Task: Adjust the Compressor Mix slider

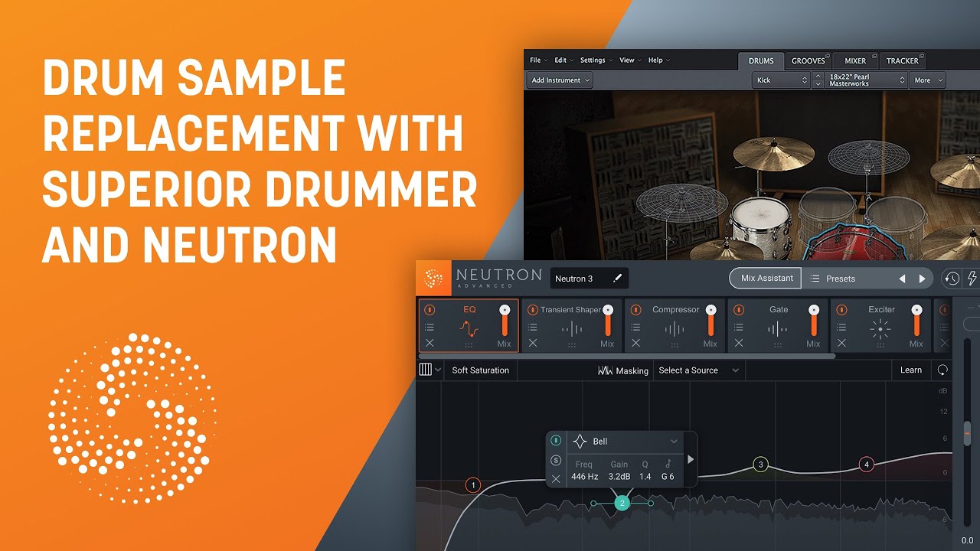Action: pyautogui.click(x=710, y=320)
